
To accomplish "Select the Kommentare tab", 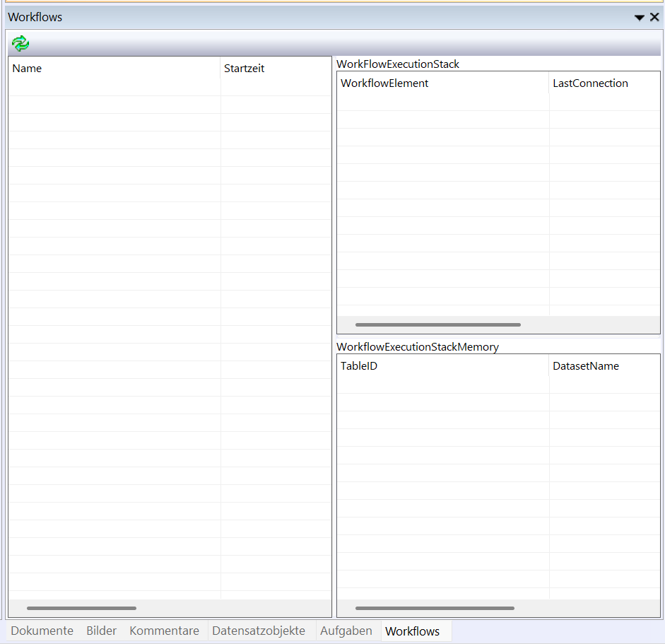I will (x=164, y=631).
